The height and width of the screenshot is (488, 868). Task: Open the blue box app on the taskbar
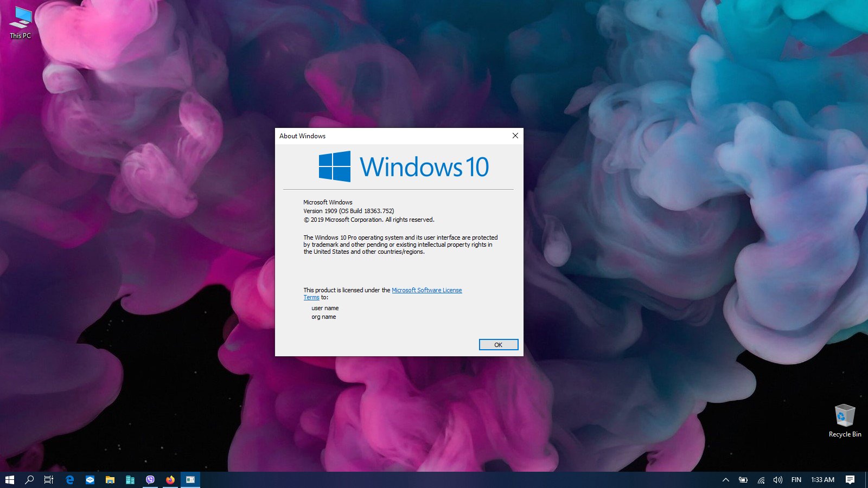point(90,480)
